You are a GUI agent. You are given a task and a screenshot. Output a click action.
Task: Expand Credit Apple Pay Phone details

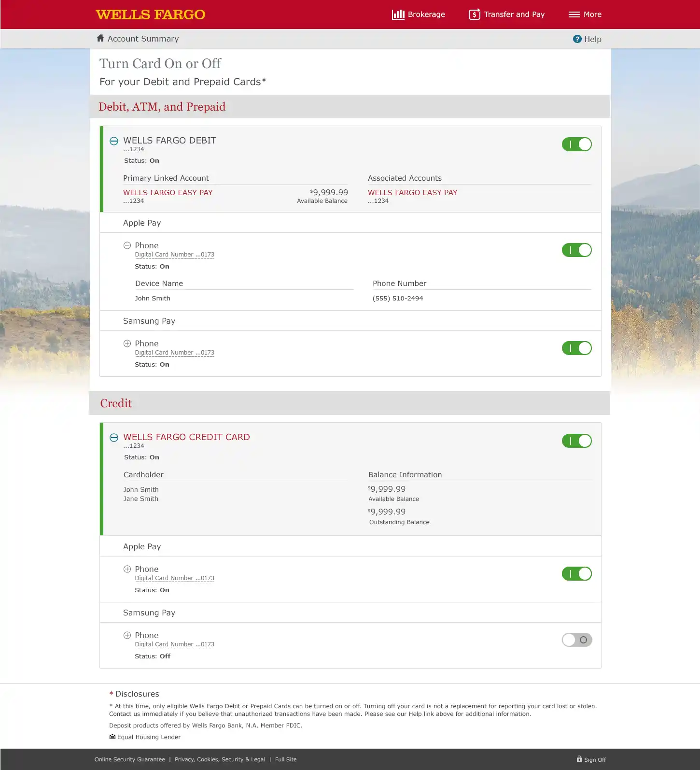click(127, 569)
